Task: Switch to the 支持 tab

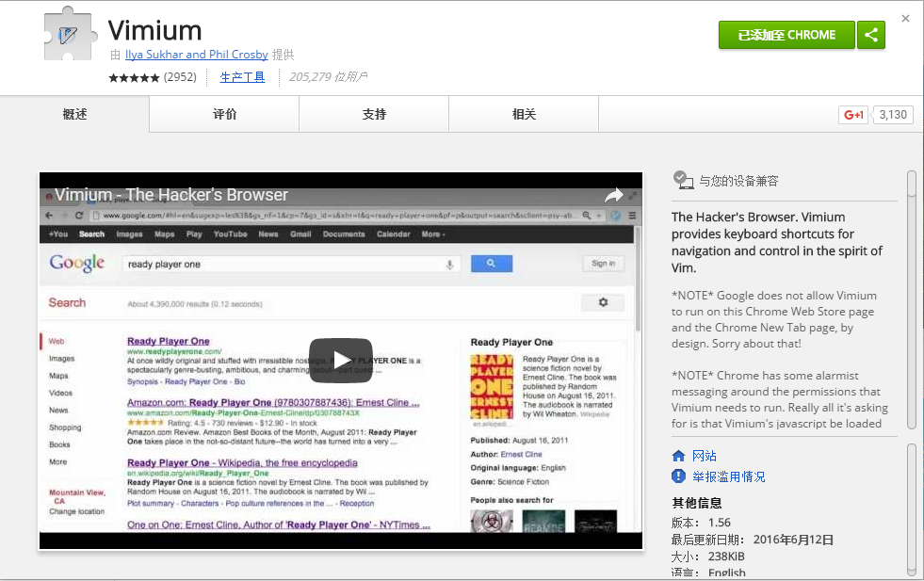Action: [374, 114]
